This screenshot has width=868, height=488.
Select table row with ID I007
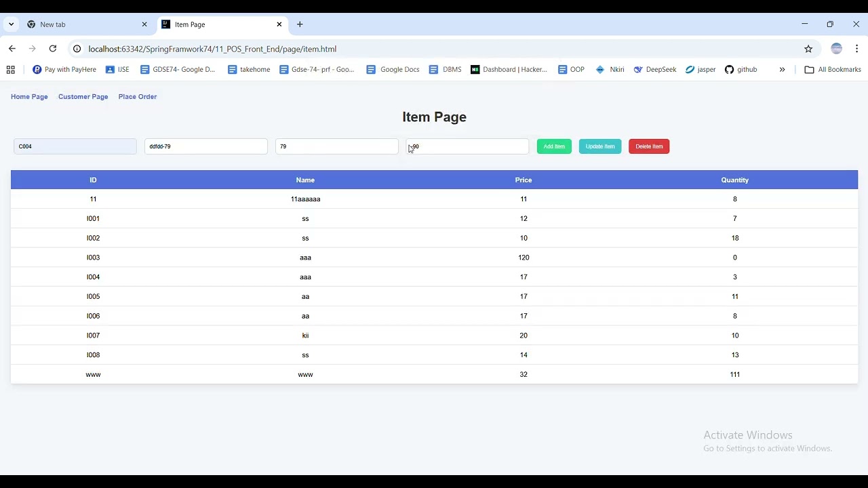coord(434,335)
